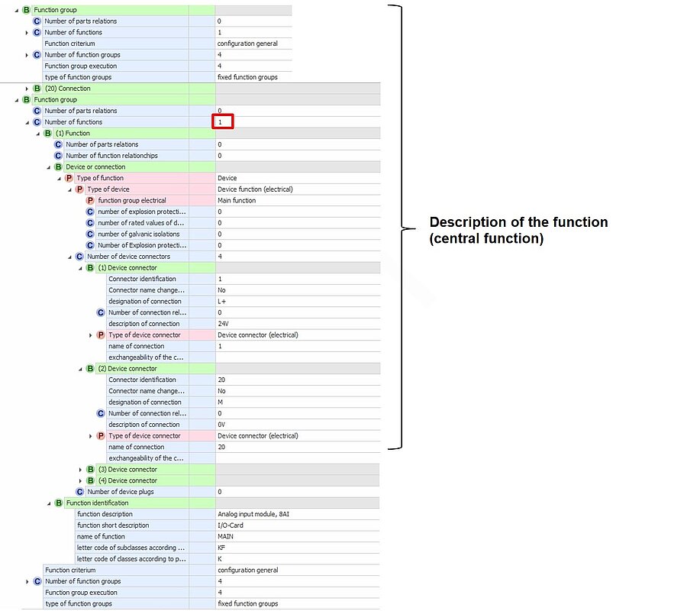The height and width of the screenshot is (611, 700).
Task: Click the B icon of Function identification
Action: click(59, 503)
